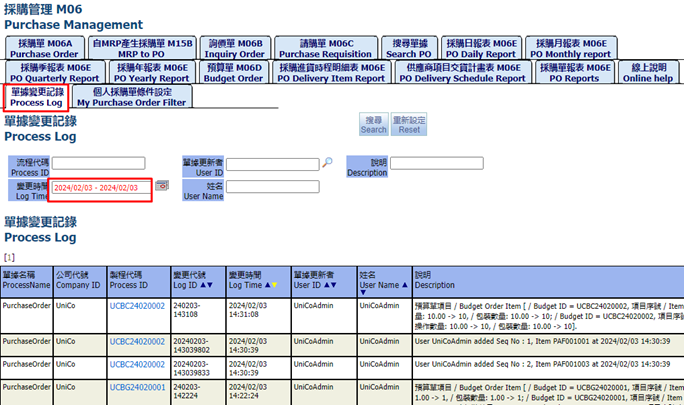
Task: Open PO Monthly report tab
Action: click(571, 48)
